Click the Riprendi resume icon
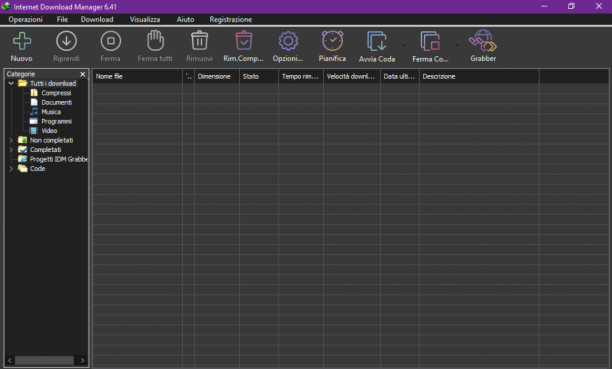 pos(66,41)
